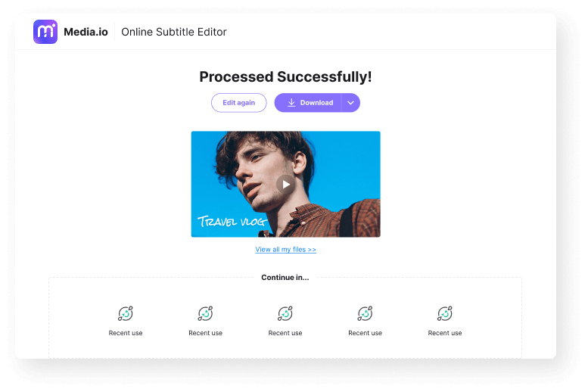The height and width of the screenshot is (392, 588).
Task: Open the fourth Recent use tool icon
Action: pyautogui.click(x=365, y=313)
